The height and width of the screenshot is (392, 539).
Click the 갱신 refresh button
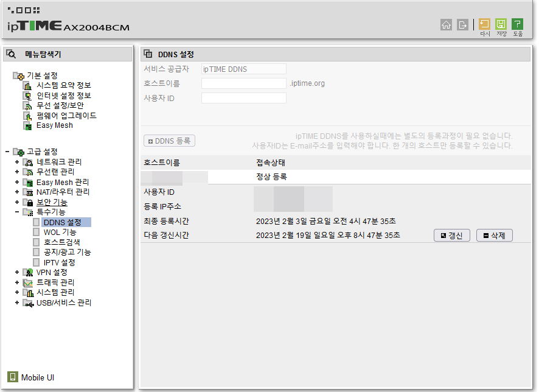451,236
